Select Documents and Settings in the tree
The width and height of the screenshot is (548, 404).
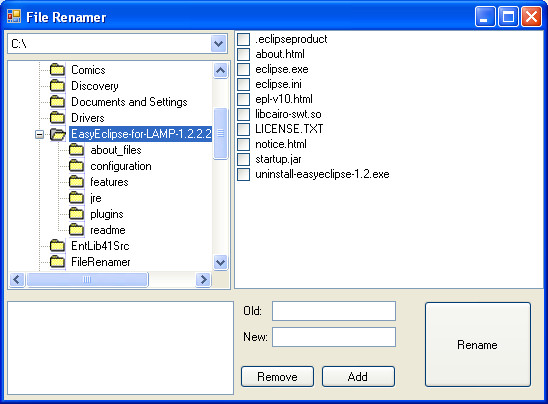tap(129, 102)
